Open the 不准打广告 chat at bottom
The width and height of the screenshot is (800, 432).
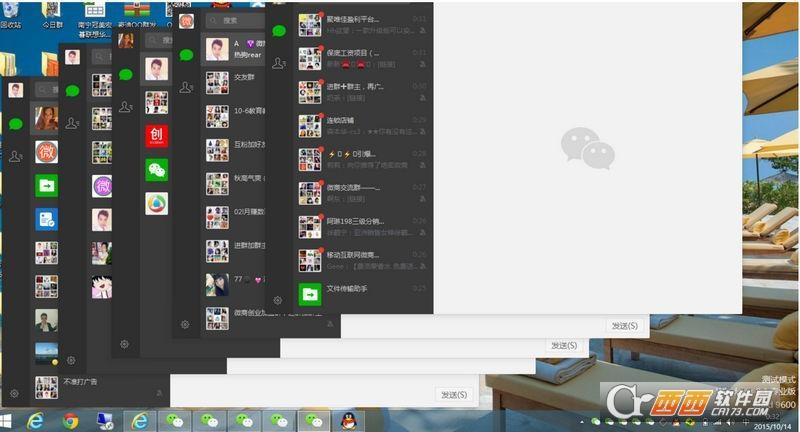(80, 382)
